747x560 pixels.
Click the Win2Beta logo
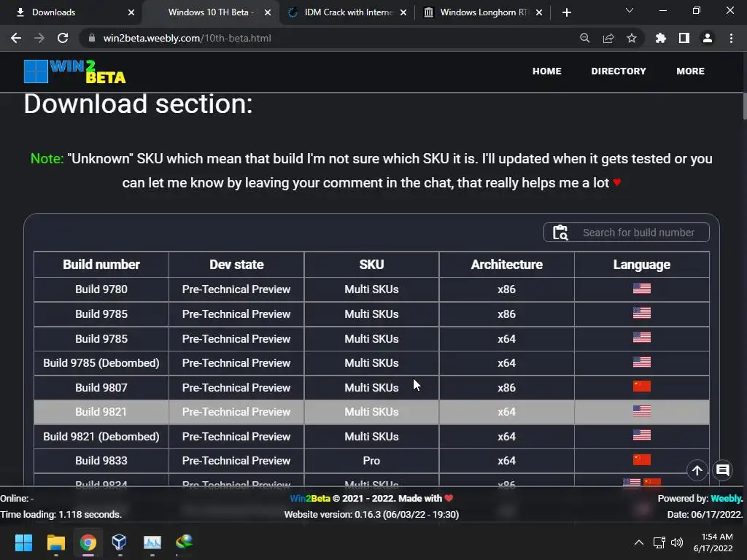point(75,72)
